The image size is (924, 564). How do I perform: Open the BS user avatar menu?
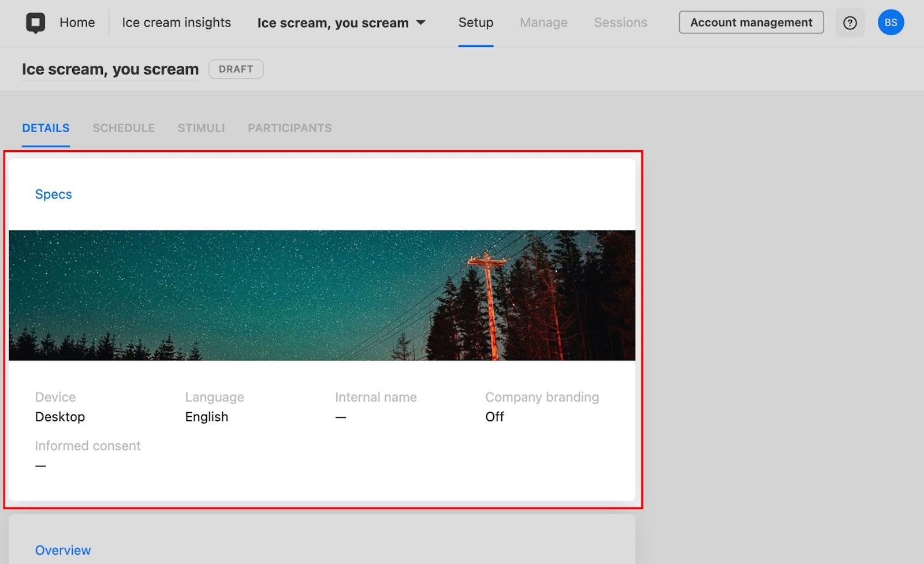[891, 23]
